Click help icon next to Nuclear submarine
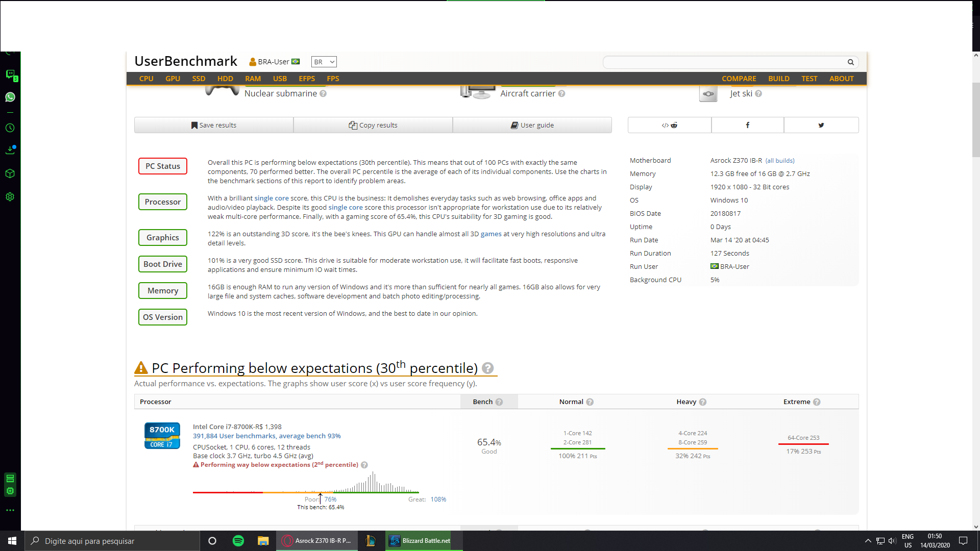 (323, 94)
